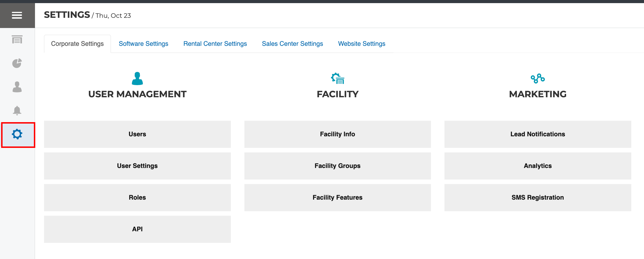
Task: Click the User Management person icon
Action: pos(137,79)
